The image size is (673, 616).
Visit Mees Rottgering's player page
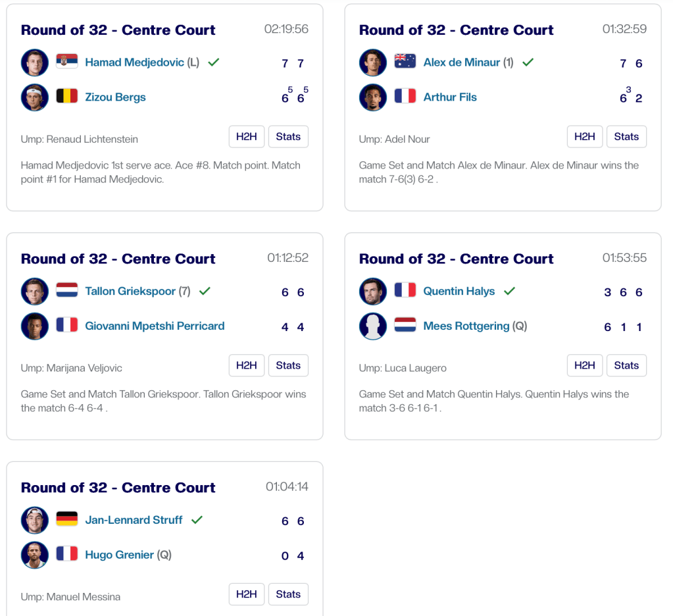tap(466, 326)
